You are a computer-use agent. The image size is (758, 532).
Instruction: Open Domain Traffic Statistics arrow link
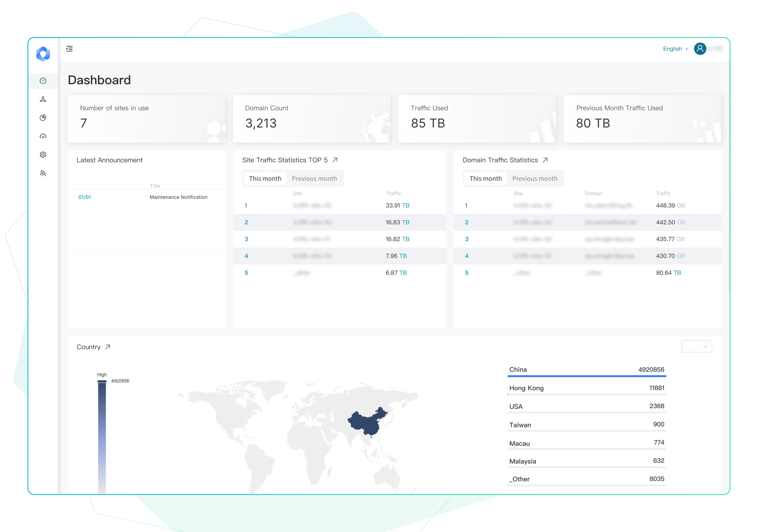[545, 160]
